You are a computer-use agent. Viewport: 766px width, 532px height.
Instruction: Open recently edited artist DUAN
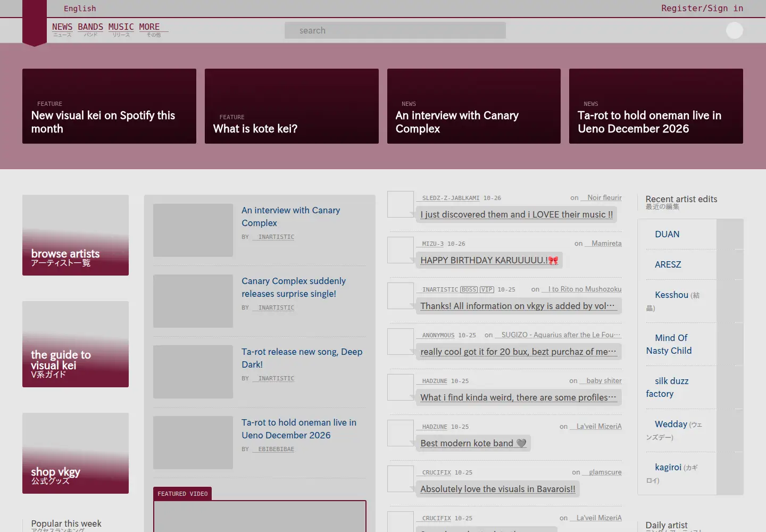(x=667, y=234)
